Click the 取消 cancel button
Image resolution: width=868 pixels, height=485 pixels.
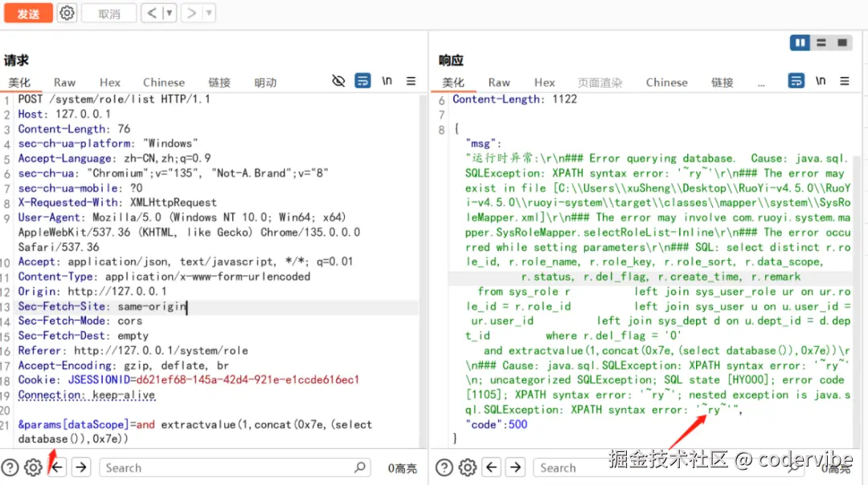coord(109,13)
